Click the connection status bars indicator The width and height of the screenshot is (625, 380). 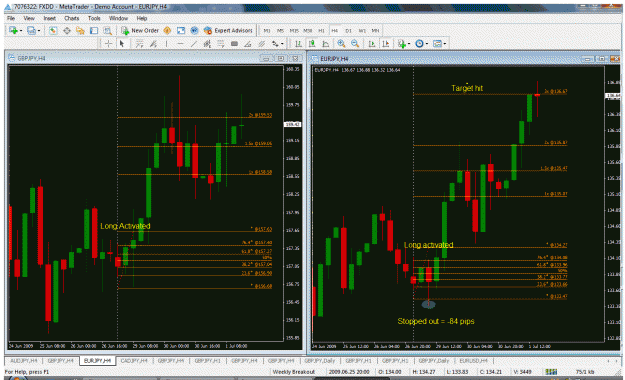551,372
